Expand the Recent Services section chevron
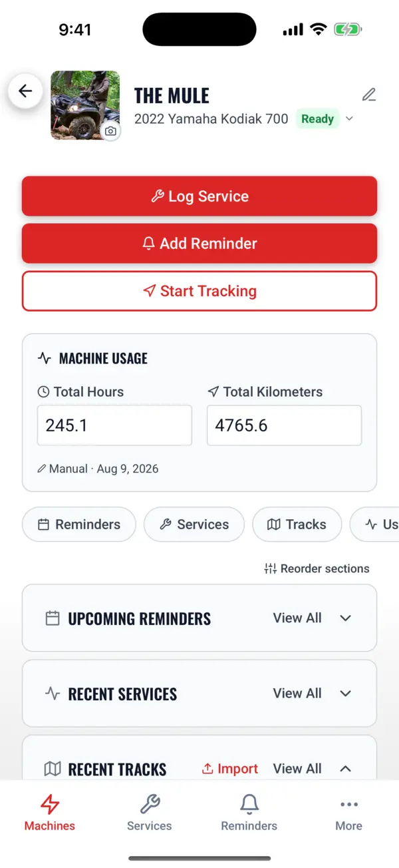 345,693
